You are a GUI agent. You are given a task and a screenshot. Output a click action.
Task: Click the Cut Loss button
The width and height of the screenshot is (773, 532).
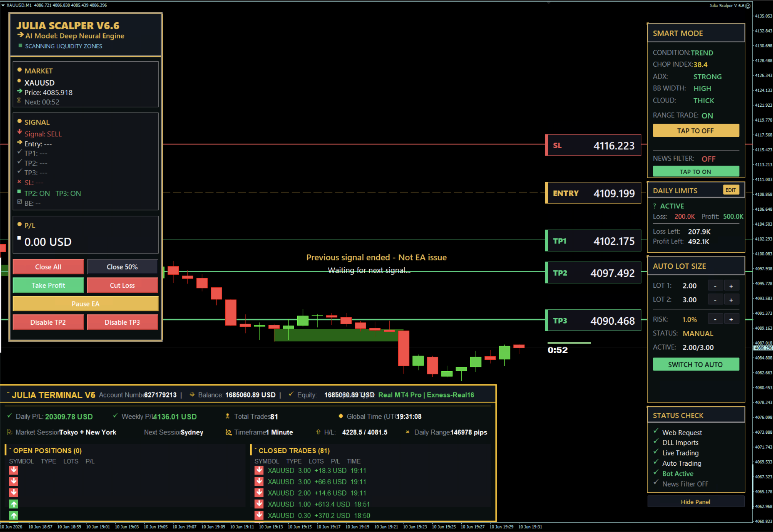point(122,285)
